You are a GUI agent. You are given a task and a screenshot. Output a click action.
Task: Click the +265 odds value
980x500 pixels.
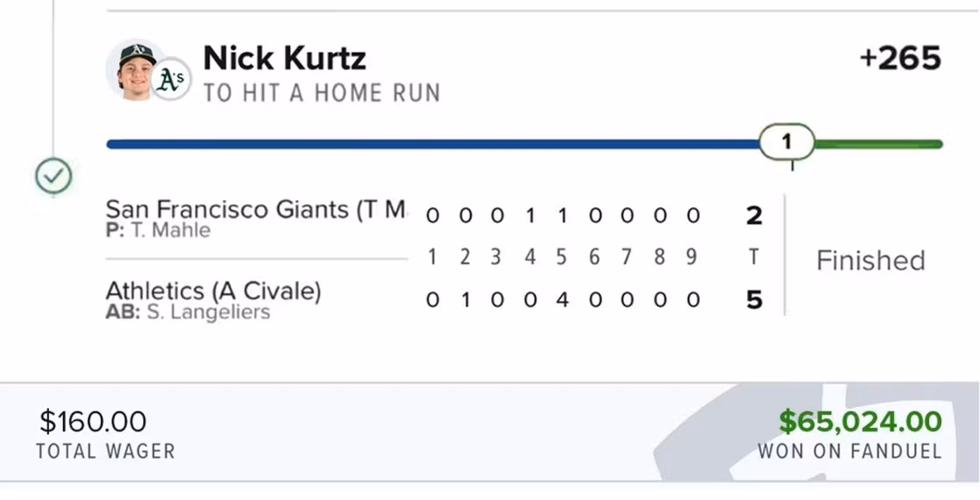(900, 58)
